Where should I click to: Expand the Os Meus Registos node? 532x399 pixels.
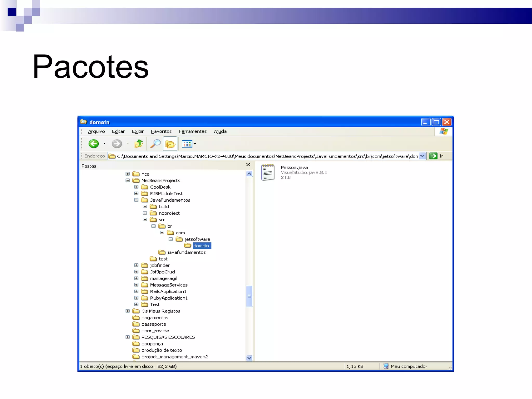pyautogui.click(x=128, y=311)
